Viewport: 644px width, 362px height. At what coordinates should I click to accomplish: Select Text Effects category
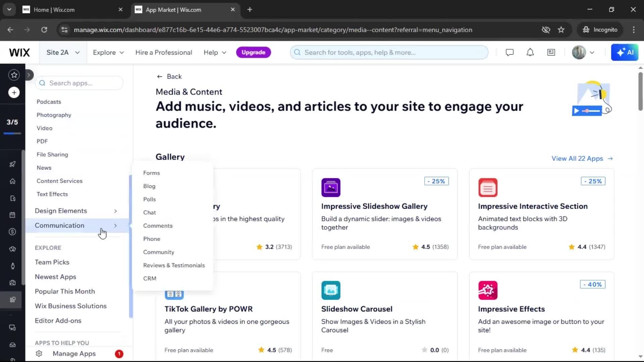click(52, 194)
